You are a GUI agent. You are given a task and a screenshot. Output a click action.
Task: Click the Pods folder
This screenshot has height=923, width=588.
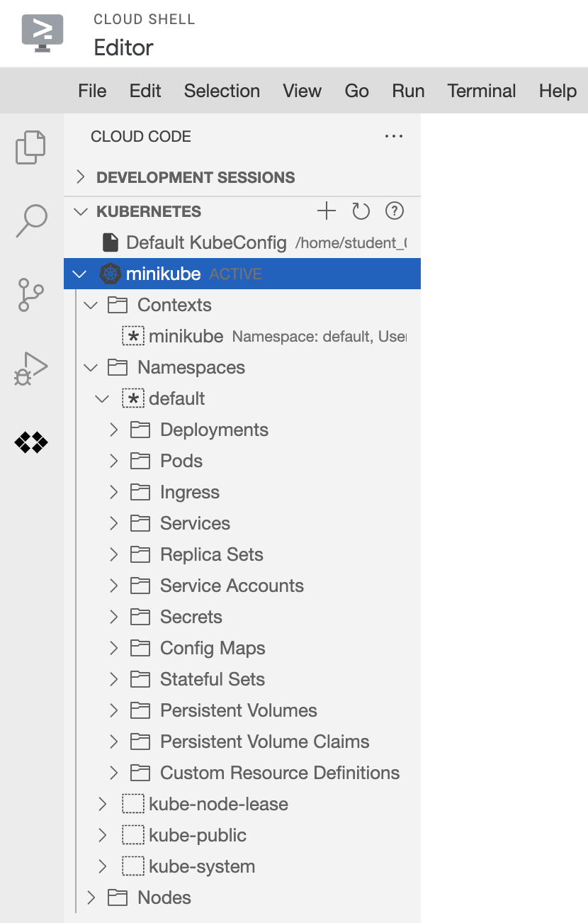coord(181,461)
